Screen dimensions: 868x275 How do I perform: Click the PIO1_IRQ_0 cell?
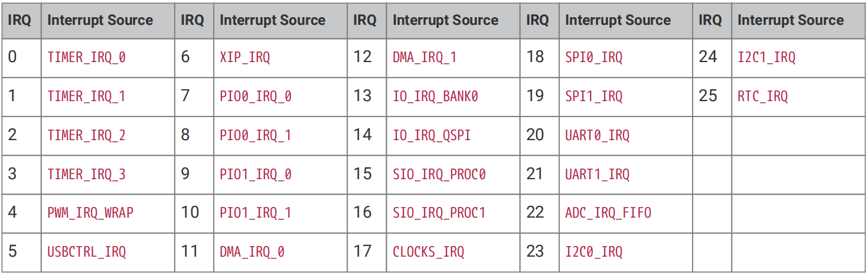[x=255, y=174]
